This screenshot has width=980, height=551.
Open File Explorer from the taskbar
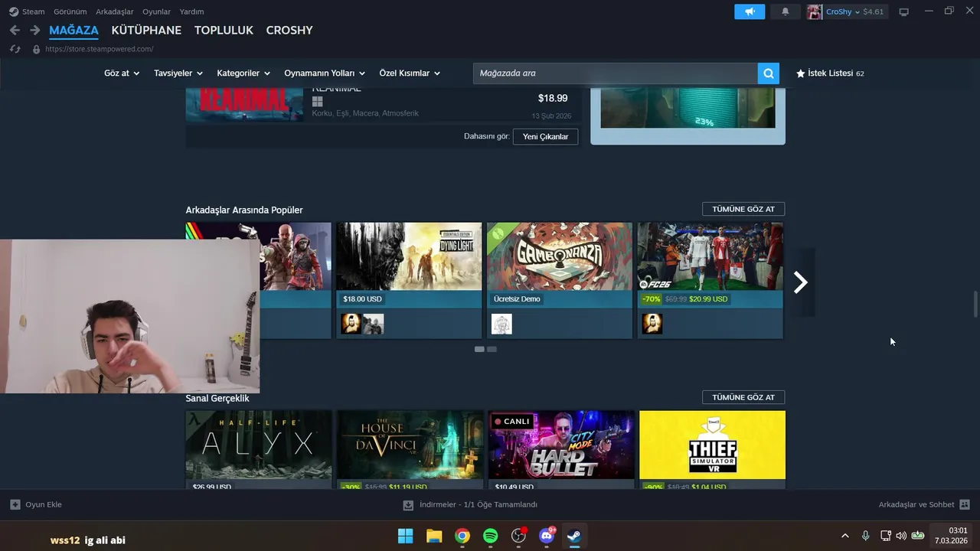point(434,536)
